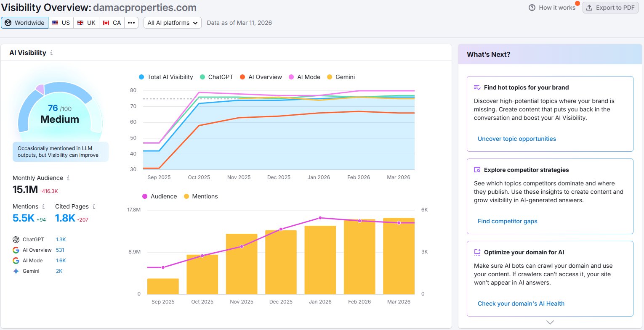Click the Optimize your domain card icon

(477, 252)
